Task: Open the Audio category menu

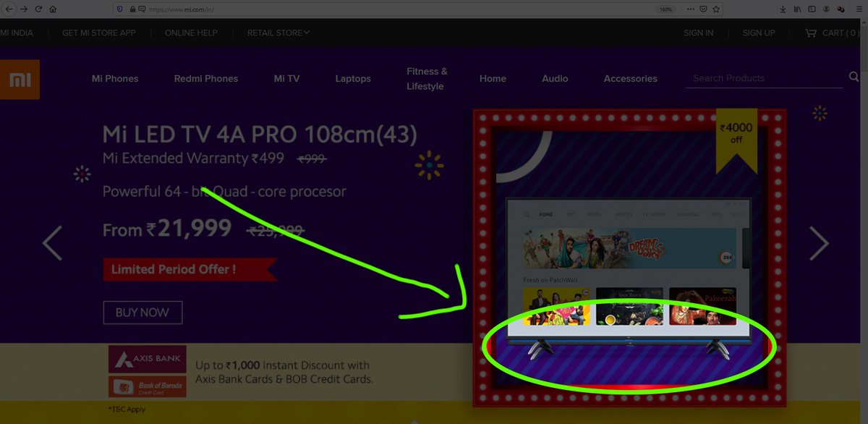Action: coord(555,78)
